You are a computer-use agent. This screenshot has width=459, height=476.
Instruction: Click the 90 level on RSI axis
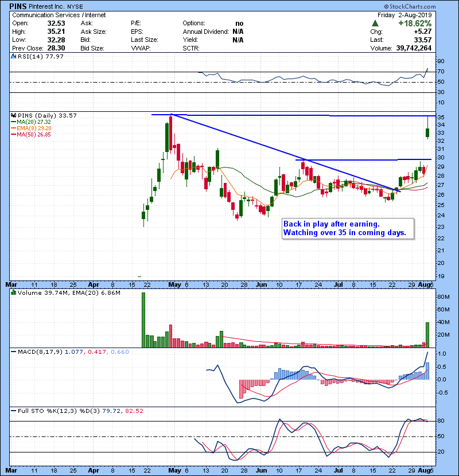(x=441, y=61)
